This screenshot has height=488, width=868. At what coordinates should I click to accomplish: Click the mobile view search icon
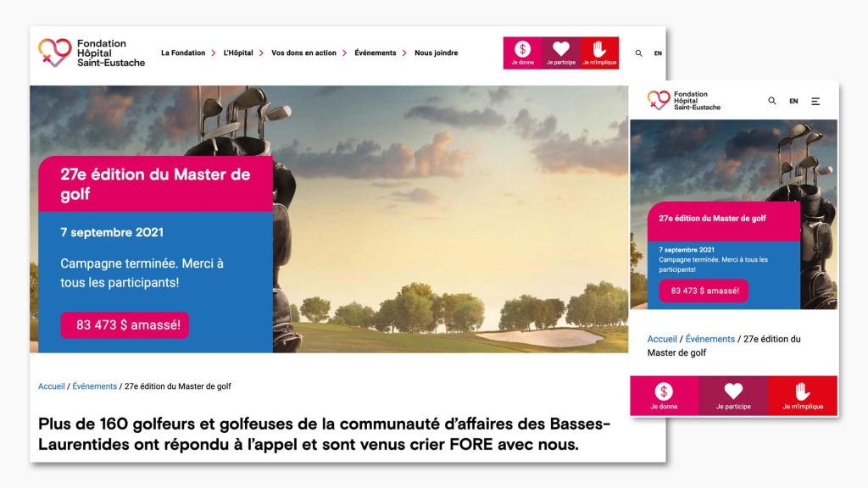coord(771,101)
